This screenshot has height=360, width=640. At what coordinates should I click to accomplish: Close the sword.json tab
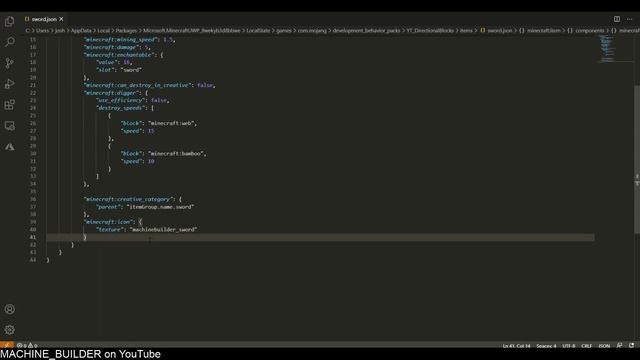[x=61, y=19]
